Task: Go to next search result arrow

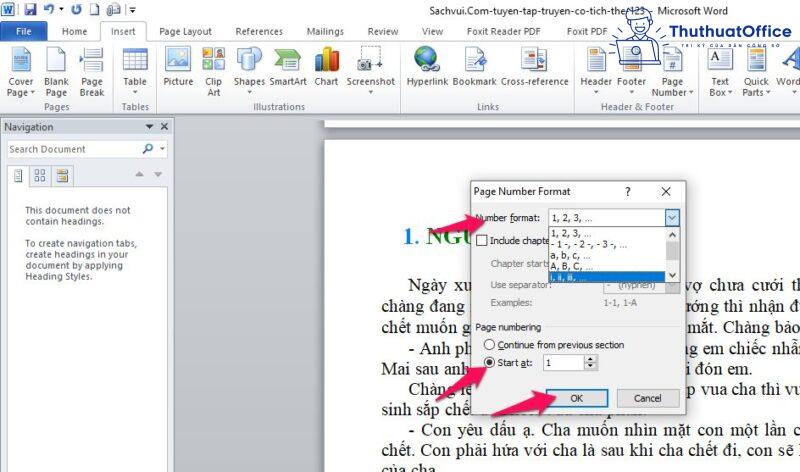Action: [x=158, y=175]
